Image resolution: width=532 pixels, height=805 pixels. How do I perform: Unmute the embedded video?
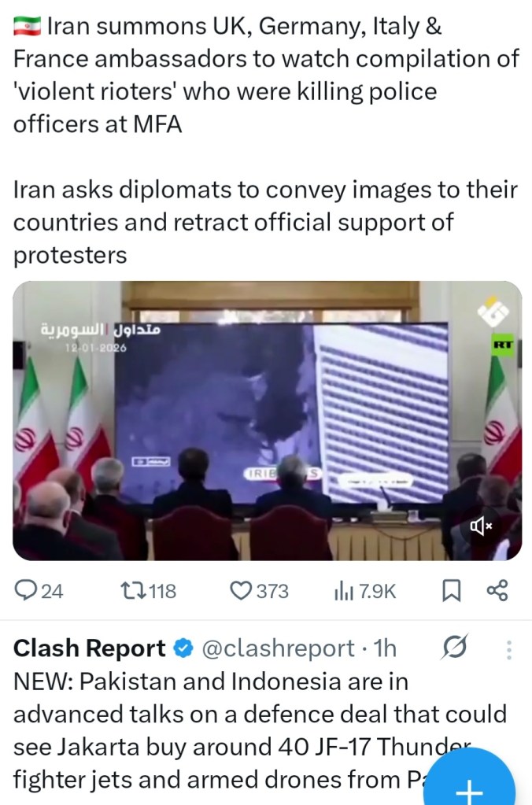tap(481, 526)
